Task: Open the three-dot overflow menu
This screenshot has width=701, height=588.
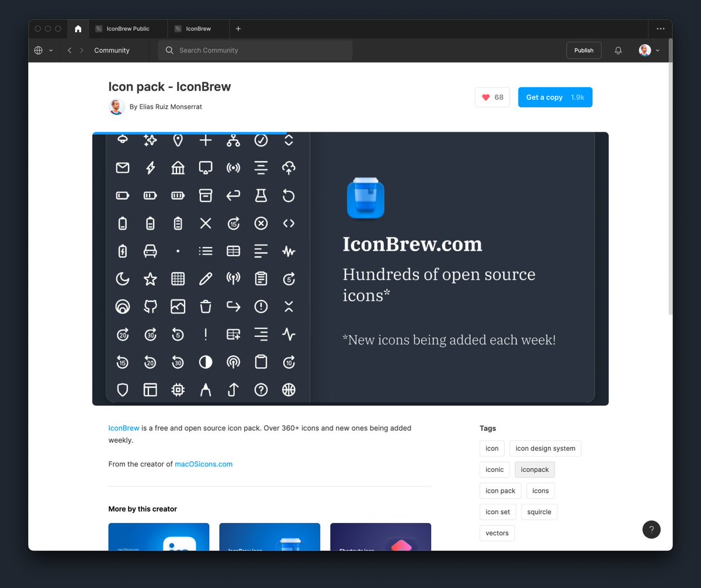Action: tap(660, 29)
